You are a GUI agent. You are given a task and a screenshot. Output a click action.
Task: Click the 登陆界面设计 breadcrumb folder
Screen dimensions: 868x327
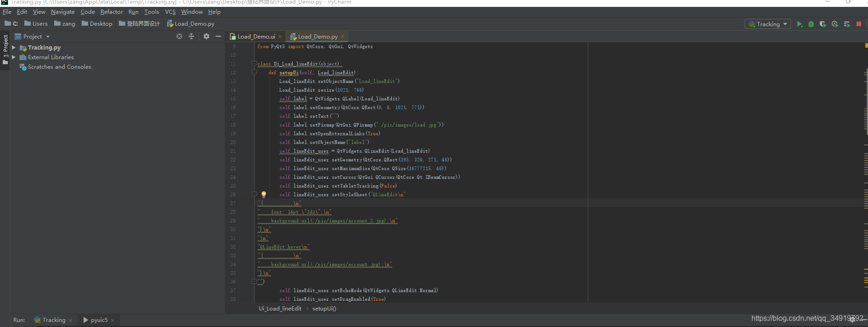139,24
